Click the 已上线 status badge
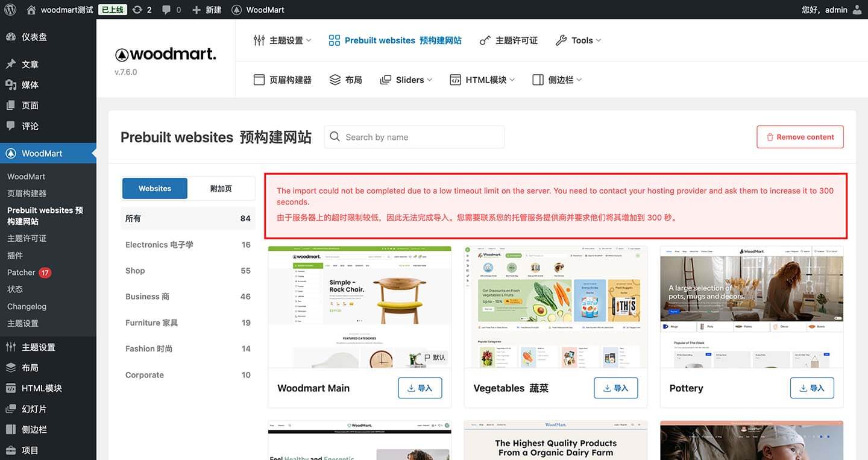 [113, 10]
